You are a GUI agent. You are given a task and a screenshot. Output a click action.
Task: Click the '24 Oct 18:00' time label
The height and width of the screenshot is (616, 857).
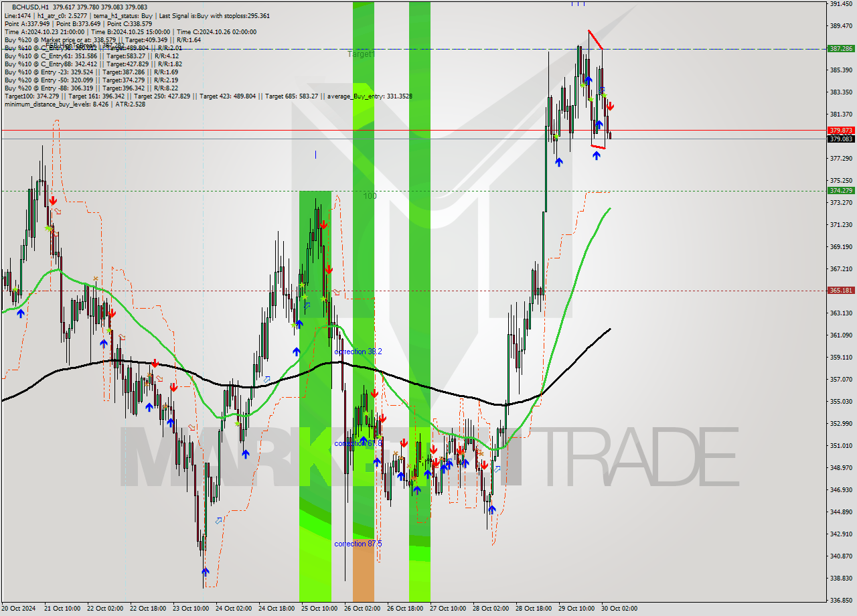pyautogui.click(x=276, y=609)
